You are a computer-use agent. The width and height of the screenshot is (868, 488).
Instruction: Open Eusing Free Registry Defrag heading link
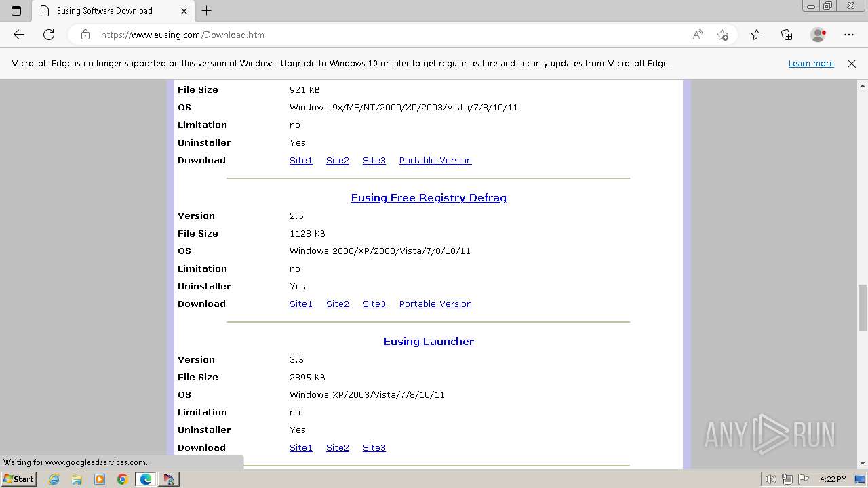pos(429,198)
